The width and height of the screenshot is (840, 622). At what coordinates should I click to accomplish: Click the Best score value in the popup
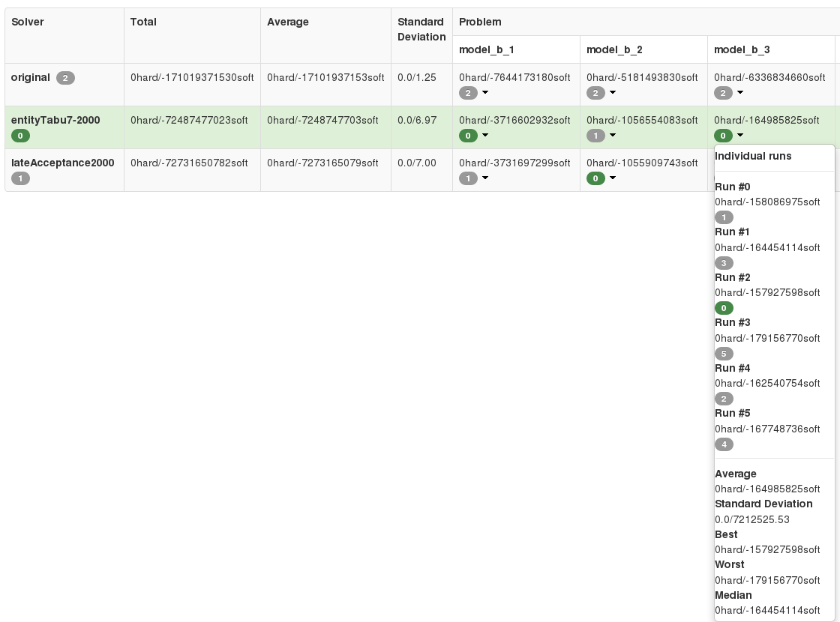pos(767,549)
